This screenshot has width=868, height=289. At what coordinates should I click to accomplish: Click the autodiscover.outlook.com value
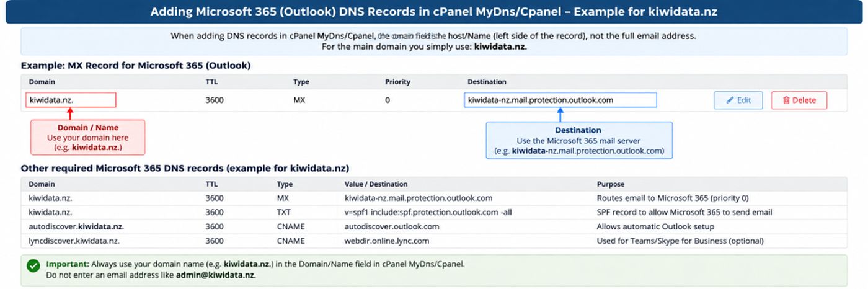pyautogui.click(x=392, y=226)
